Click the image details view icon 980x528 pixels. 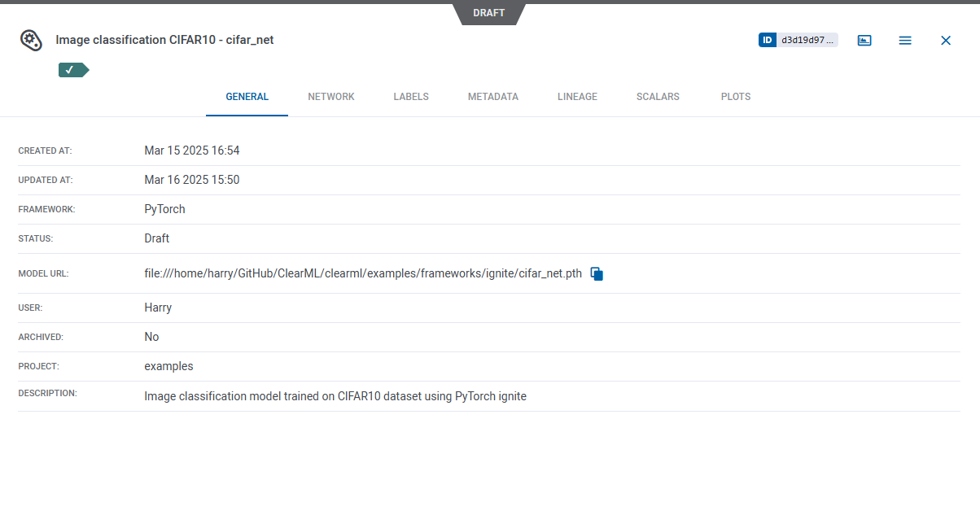point(864,40)
